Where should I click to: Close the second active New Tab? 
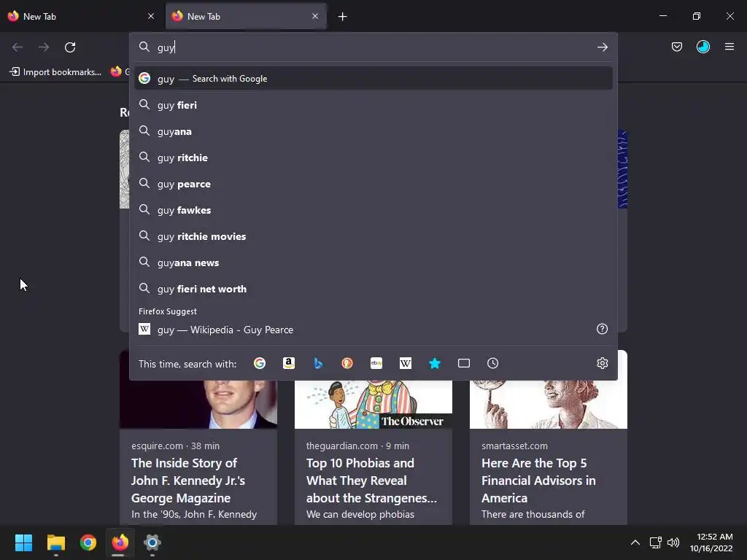[315, 16]
